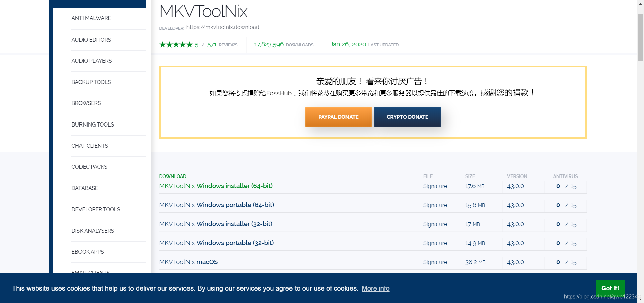Open Signature for Windows installer 32-bit
Viewport: 644px width, 303px height.
point(435,224)
